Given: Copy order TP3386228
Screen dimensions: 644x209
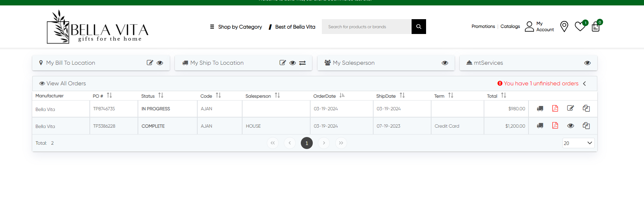Looking at the screenshot, I should (x=586, y=125).
